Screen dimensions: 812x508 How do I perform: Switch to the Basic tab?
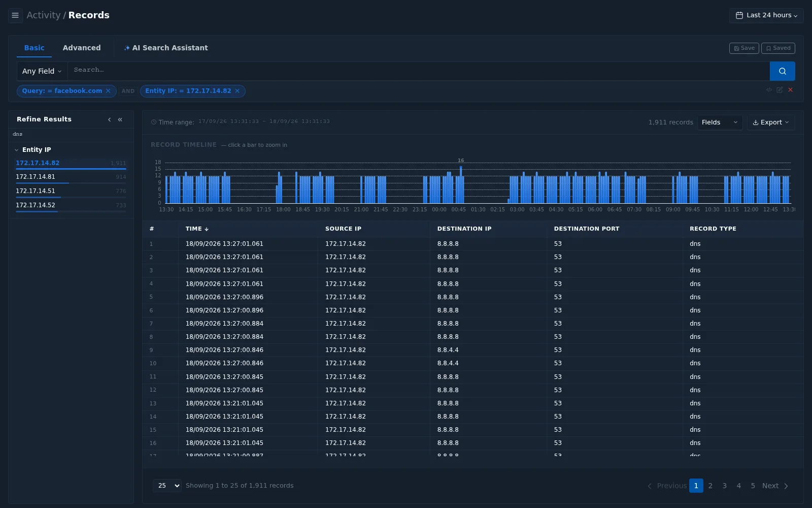point(34,48)
